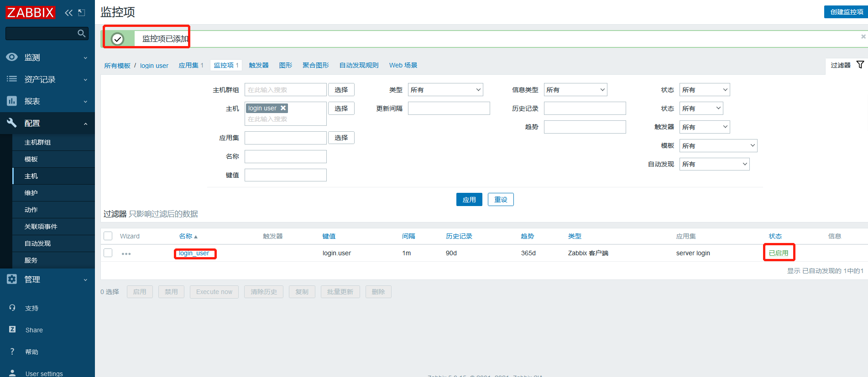Open the 图形 tab
This screenshot has height=377, width=868.
(286, 65)
